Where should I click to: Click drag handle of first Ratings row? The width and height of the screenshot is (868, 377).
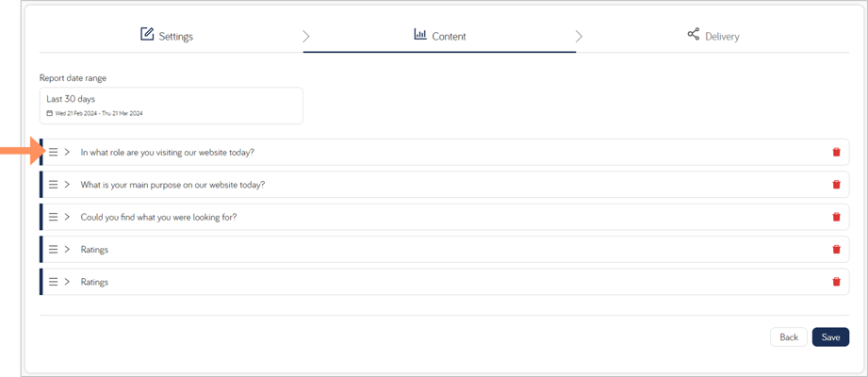[x=53, y=249]
